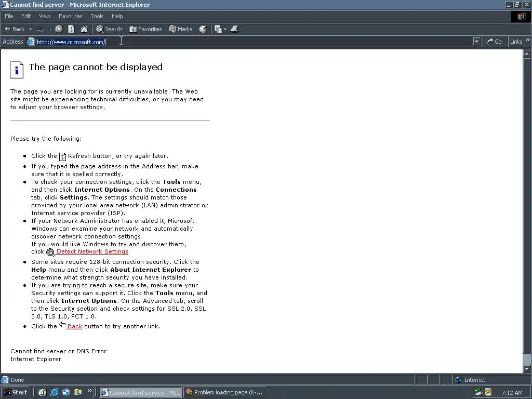Open the Favorites menu
The image size is (532, 399).
[x=70, y=16]
